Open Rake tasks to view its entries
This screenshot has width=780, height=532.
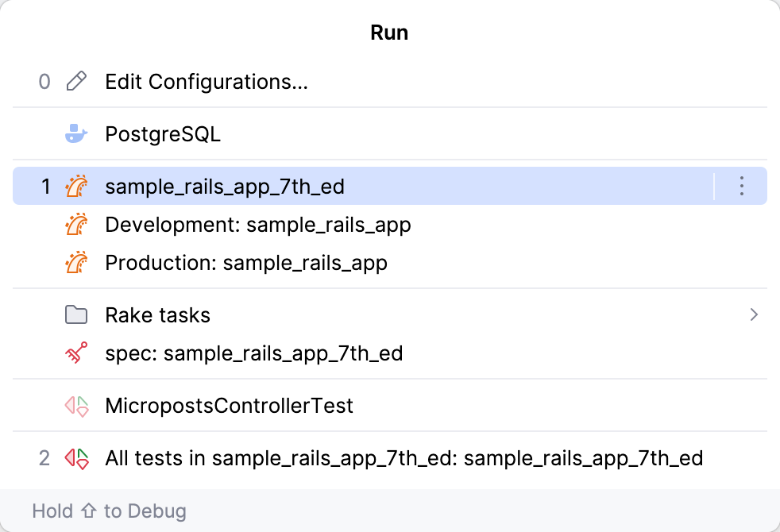click(x=157, y=314)
